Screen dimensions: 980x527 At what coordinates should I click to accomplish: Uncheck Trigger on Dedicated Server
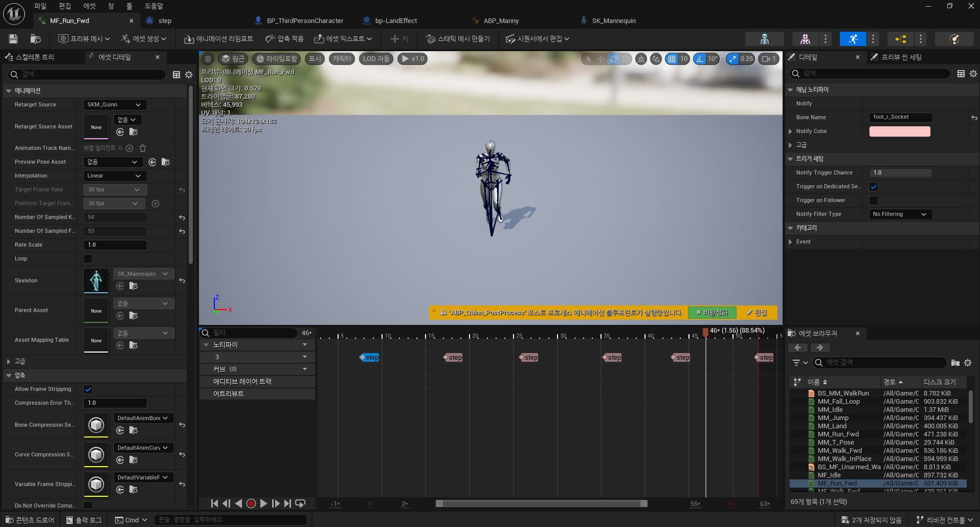[874, 187]
